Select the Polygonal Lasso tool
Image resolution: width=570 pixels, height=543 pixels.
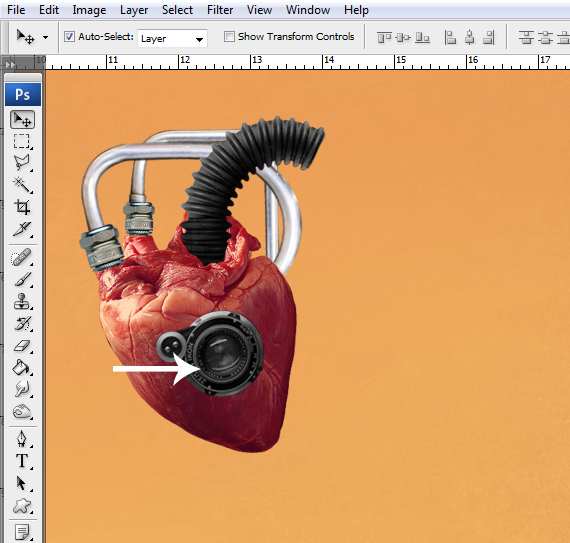tap(22, 163)
